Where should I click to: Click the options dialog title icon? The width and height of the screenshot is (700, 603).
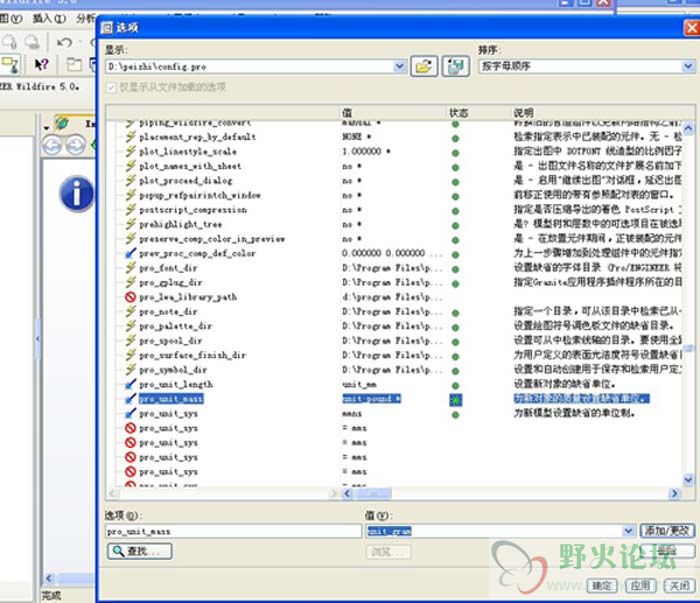(107, 28)
